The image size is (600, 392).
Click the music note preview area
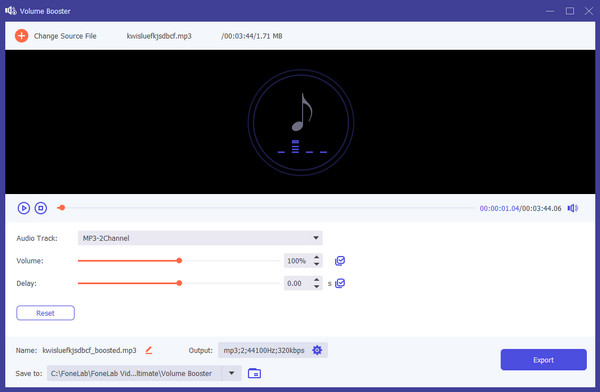coord(301,122)
